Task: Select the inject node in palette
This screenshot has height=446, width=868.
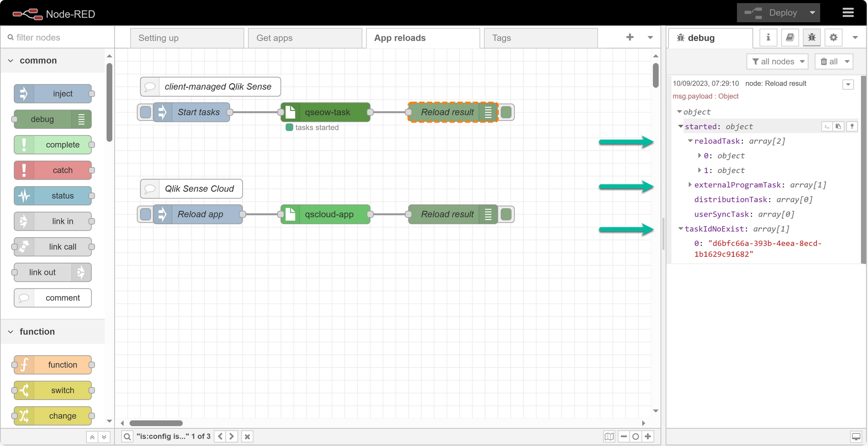Action: tap(53, 94)
